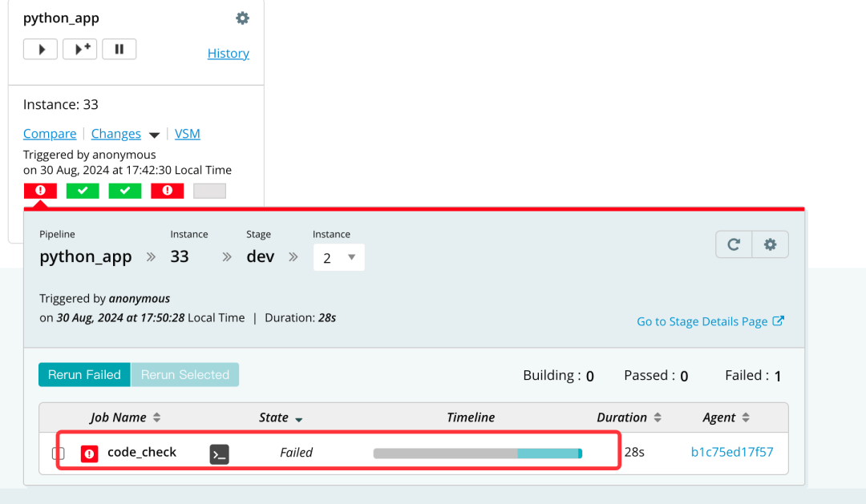Expand the Changes dropdown arrow
The image size is (866, 504).
[154, 135]
